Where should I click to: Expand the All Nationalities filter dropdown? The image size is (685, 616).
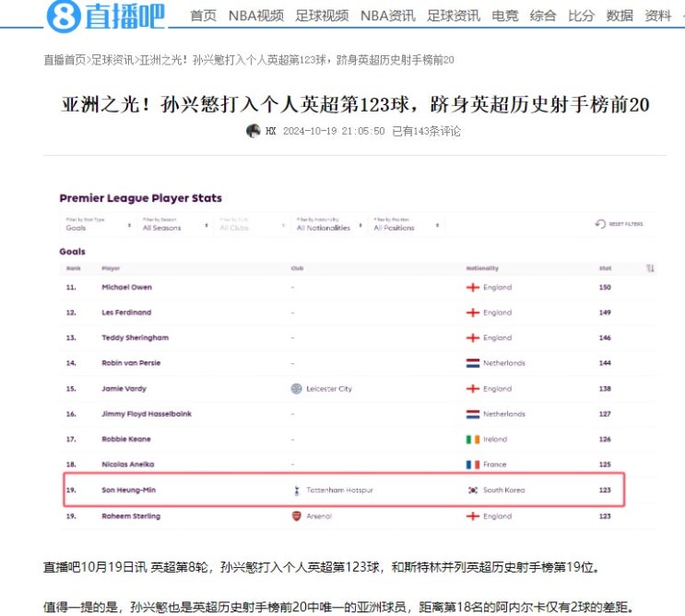point(329,225)
